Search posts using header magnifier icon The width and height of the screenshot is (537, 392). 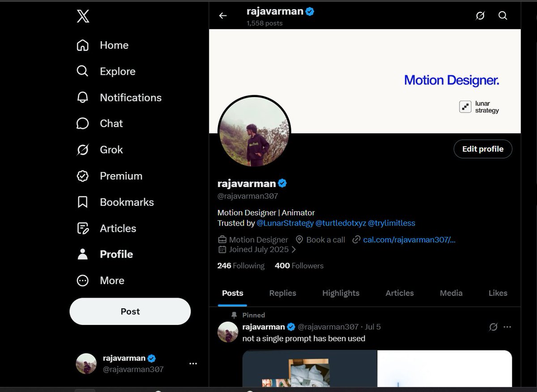point(503,16)
